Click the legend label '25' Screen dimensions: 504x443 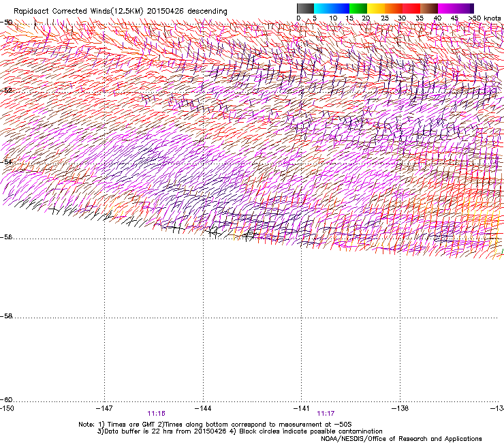[385, 18]
